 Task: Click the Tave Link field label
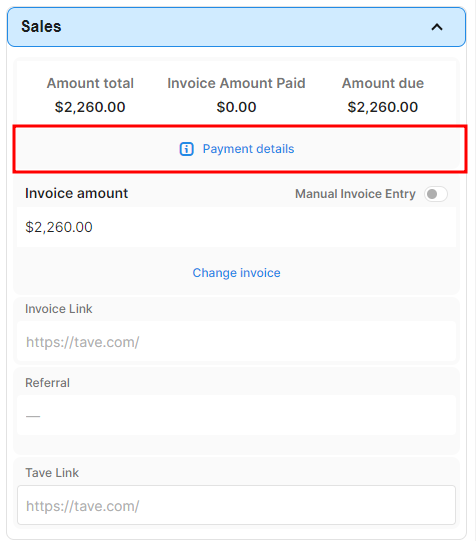click(x=52, y=473)
